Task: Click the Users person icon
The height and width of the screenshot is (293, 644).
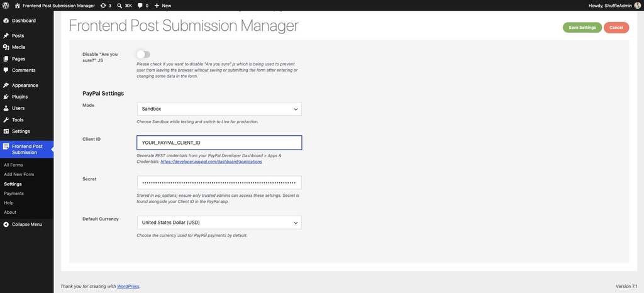Action: [x=6, y=108]
